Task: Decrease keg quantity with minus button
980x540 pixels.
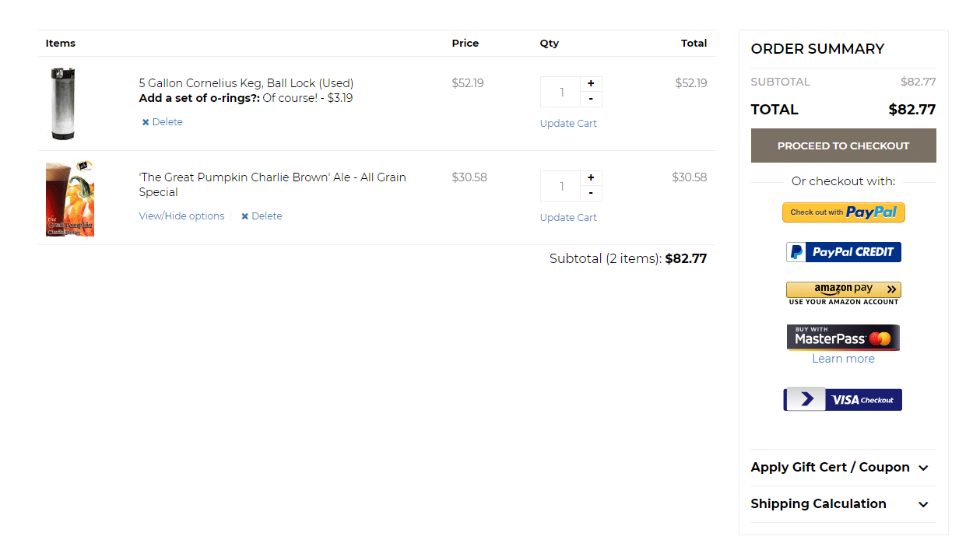Action: (591, 99)
